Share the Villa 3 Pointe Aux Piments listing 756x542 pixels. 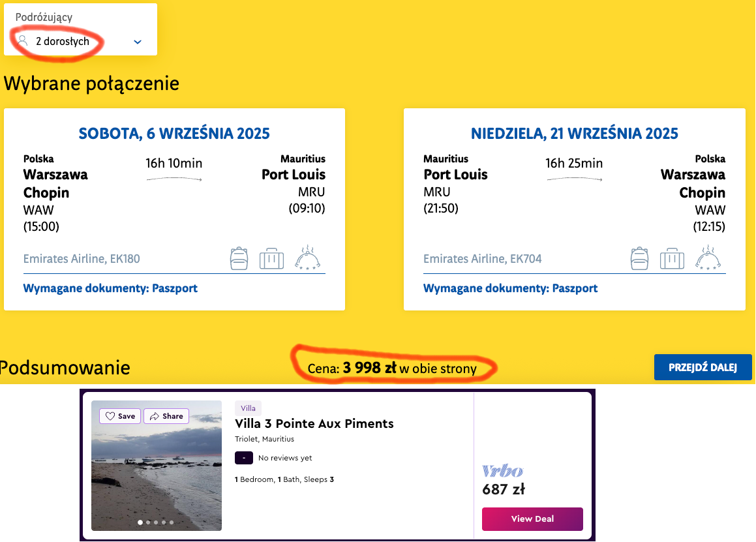pyautogui.click(x=166, y=416)
